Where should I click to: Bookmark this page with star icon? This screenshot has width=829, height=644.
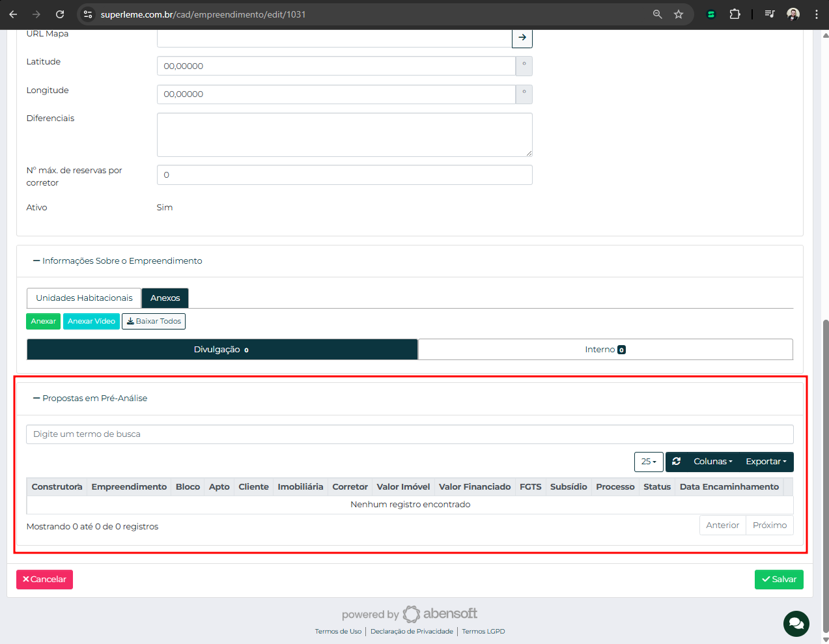(679, 14)
